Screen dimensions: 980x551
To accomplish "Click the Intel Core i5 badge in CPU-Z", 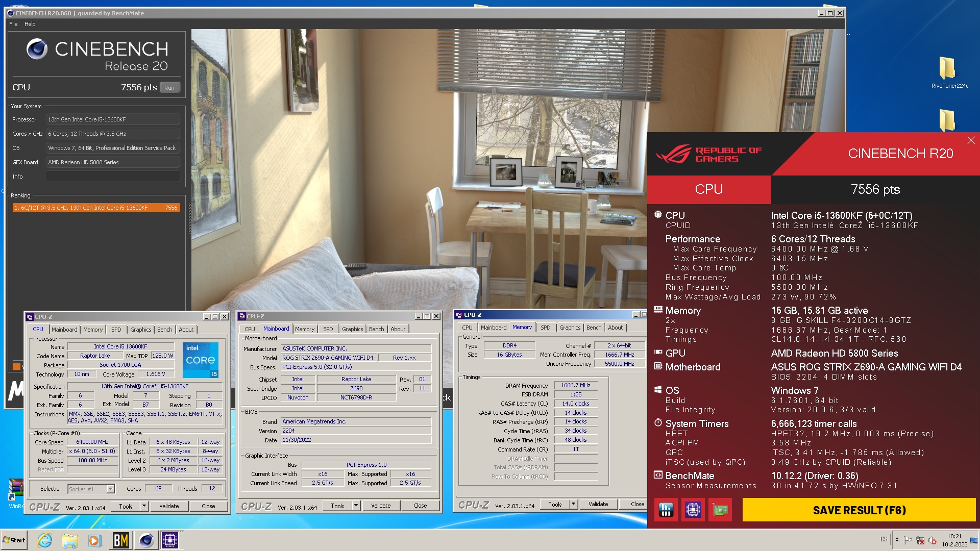I will 201,360.
